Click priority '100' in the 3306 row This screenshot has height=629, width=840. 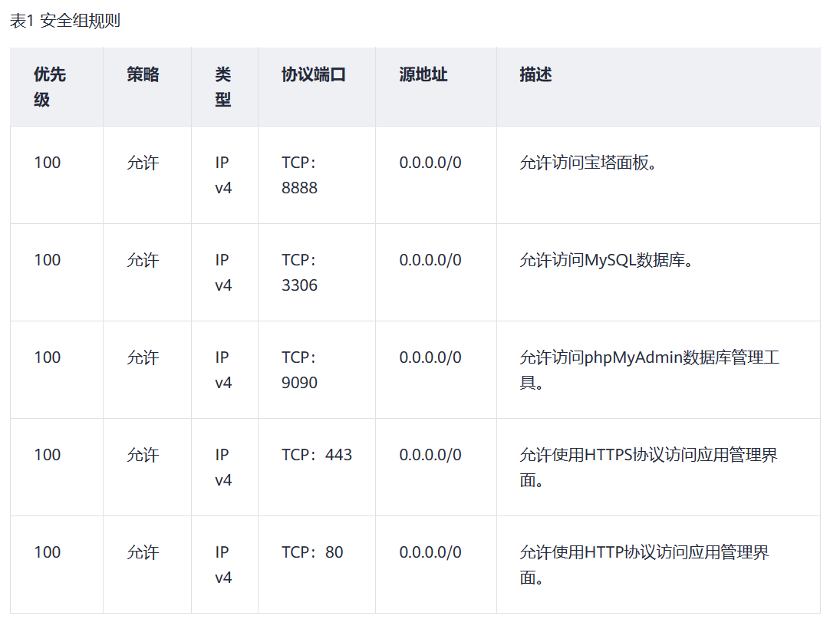click(x=47, y=260)
